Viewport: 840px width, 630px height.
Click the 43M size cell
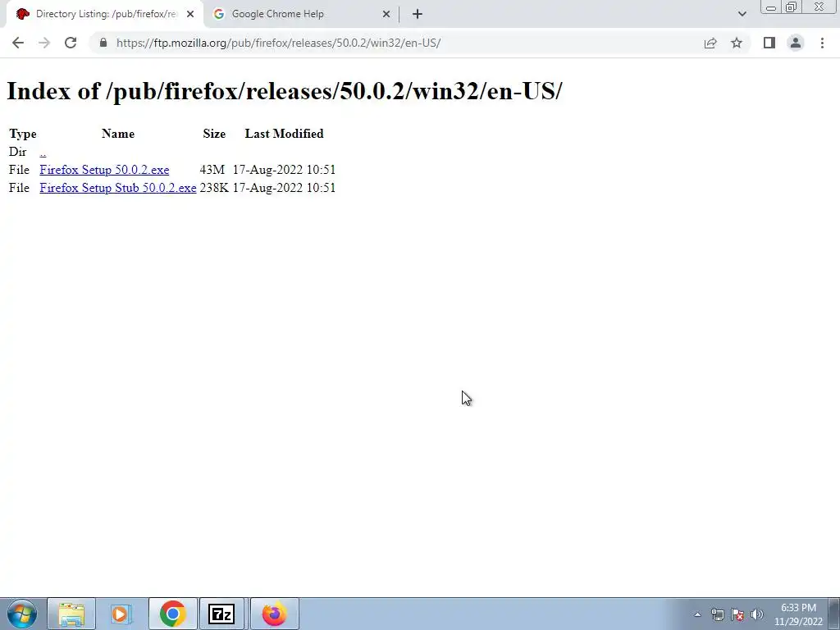[x=212, y=170]
